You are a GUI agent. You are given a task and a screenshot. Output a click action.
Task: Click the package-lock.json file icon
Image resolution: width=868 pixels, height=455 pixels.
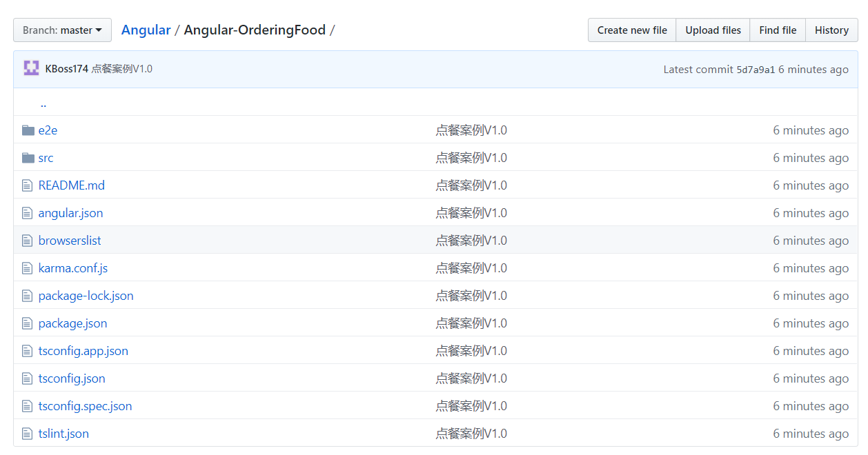click(28, 296)
